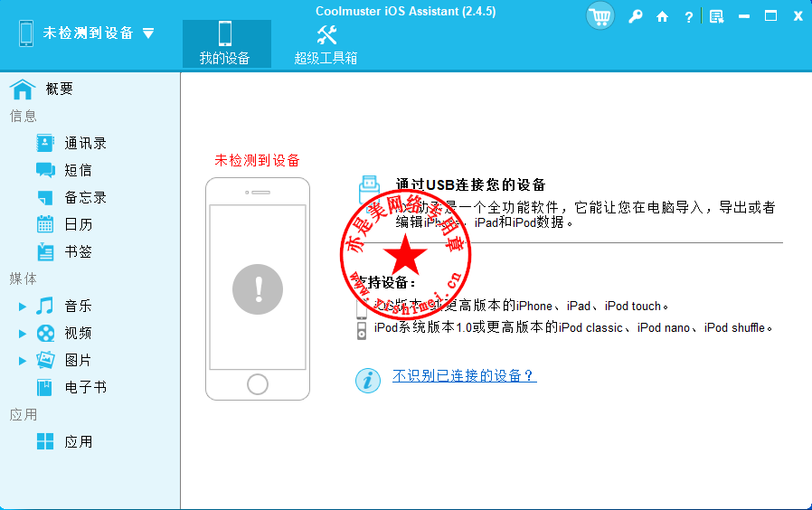The width and height of the screenshot is (812, 510).
Task: Click the iPod系统版本1.0 supported devices line
Action: 573,327
